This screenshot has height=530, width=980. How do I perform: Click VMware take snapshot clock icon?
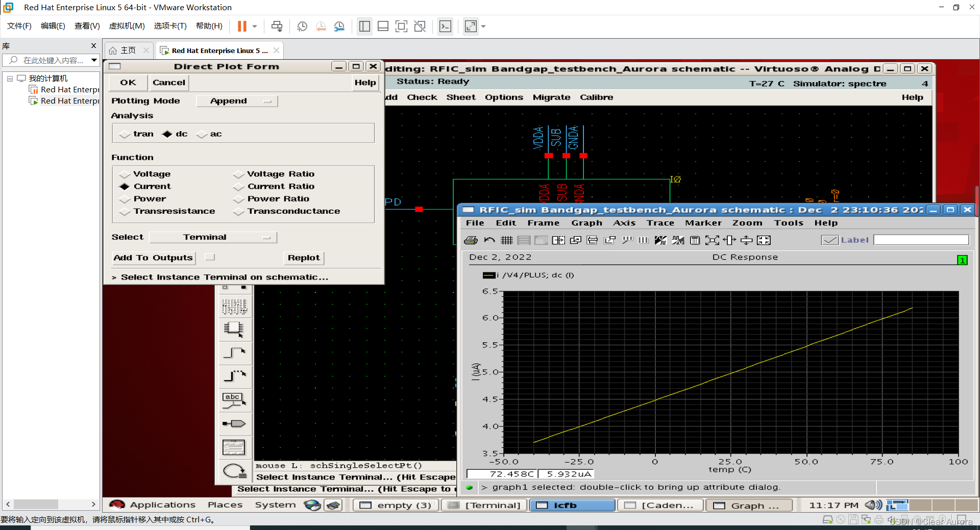pyautogui.click(x=302, y=27)
